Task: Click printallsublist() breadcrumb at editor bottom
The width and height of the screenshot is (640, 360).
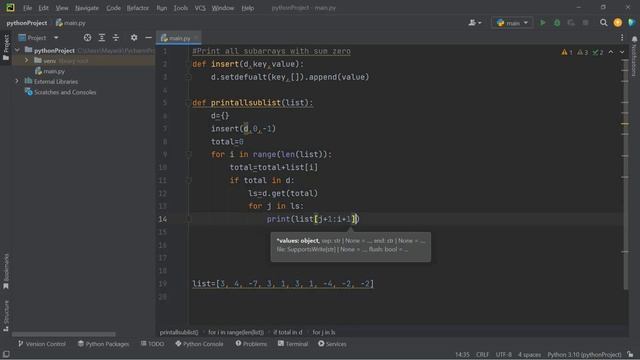Action: (x=179, y=332)
